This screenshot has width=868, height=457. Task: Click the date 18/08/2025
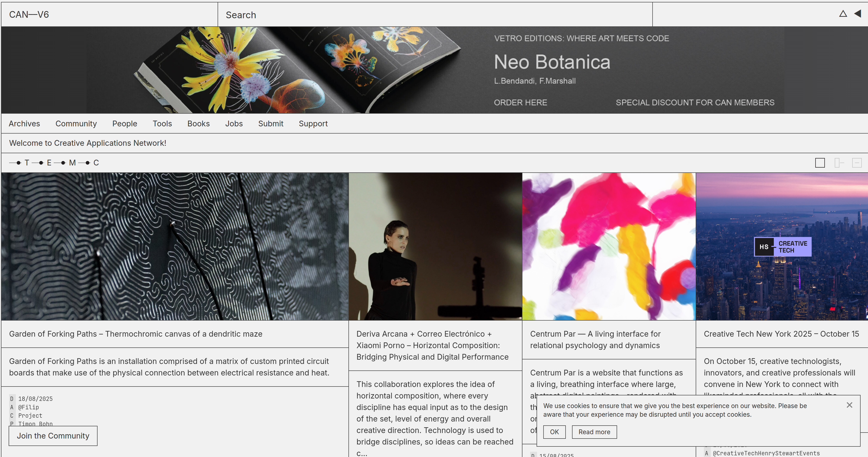[35, 399]
